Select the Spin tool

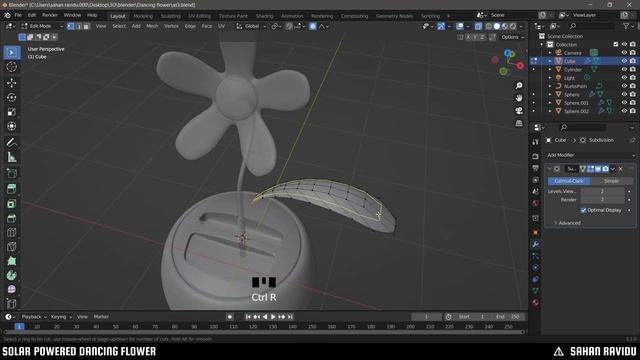11,275
